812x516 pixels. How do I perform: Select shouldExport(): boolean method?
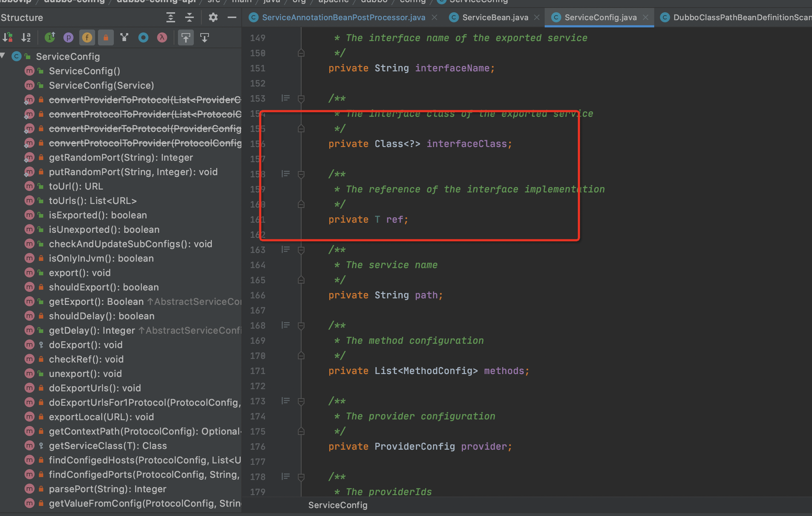click(x=104, y=287)
